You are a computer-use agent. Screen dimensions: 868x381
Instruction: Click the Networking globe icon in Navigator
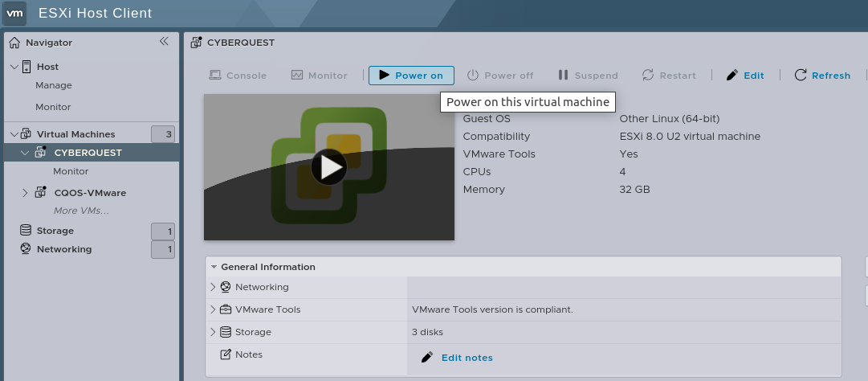click(x=26, y=249)
